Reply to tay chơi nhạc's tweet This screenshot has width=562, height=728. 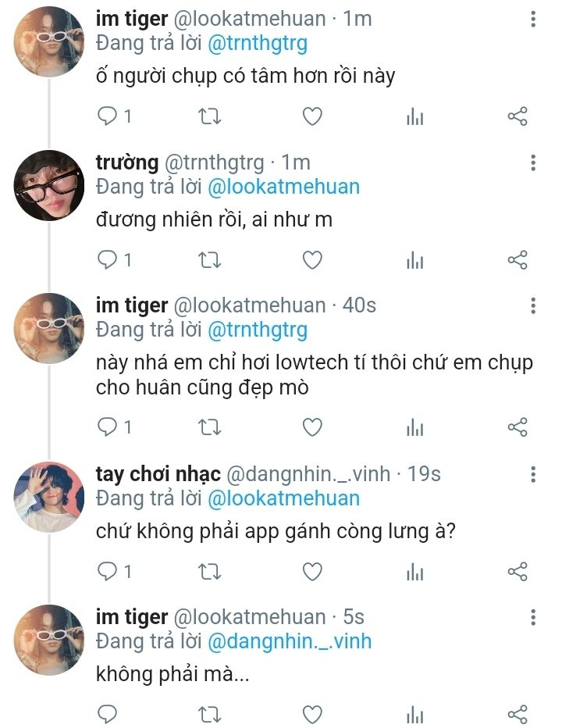point(107,572)
